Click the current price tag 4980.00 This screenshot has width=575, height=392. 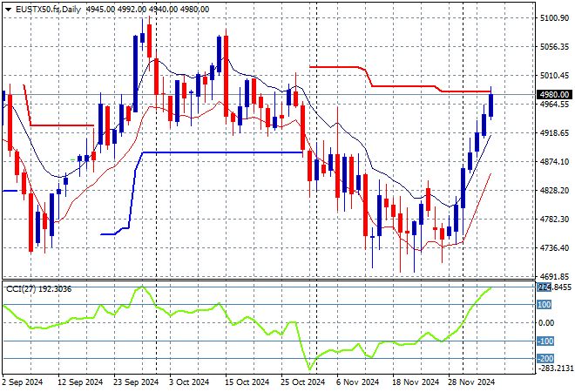click(x=554, y=94)
